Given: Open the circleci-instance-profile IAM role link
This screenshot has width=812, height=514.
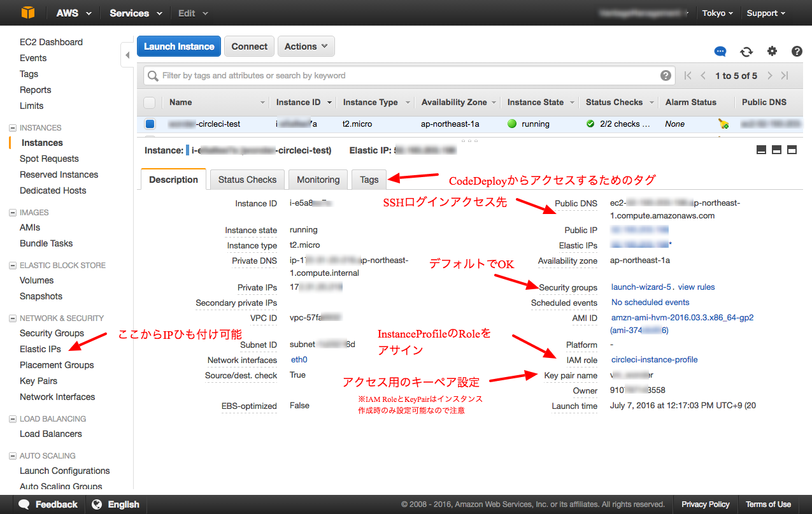Looking at the screenshot, I should [x=653, y=359].
